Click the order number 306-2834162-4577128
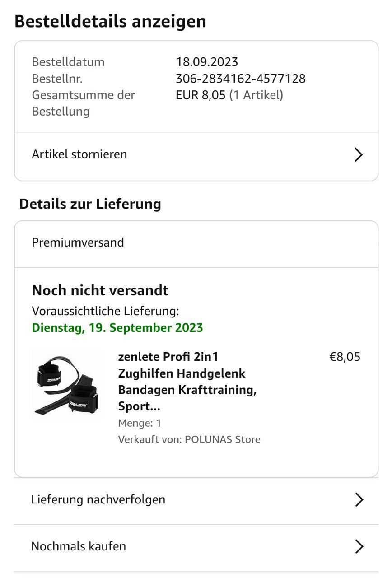This screenshot has height=578, width=392. 240,79
